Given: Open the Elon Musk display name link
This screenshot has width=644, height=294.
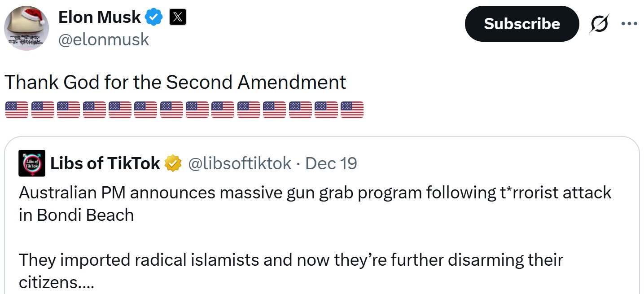Looking at the screenshot, I should (x=100, y=18).
